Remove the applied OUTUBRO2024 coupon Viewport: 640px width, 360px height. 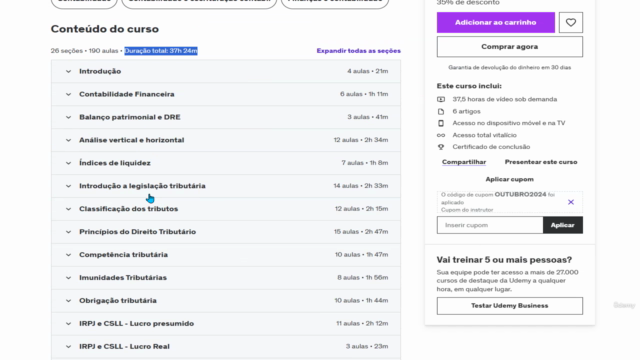(x=571, y=202)
